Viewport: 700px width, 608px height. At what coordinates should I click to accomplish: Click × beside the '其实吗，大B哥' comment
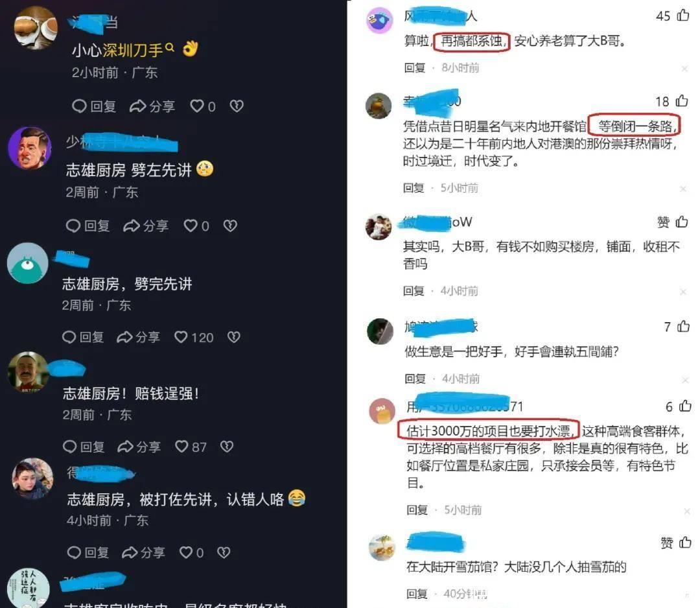point(683,292)
